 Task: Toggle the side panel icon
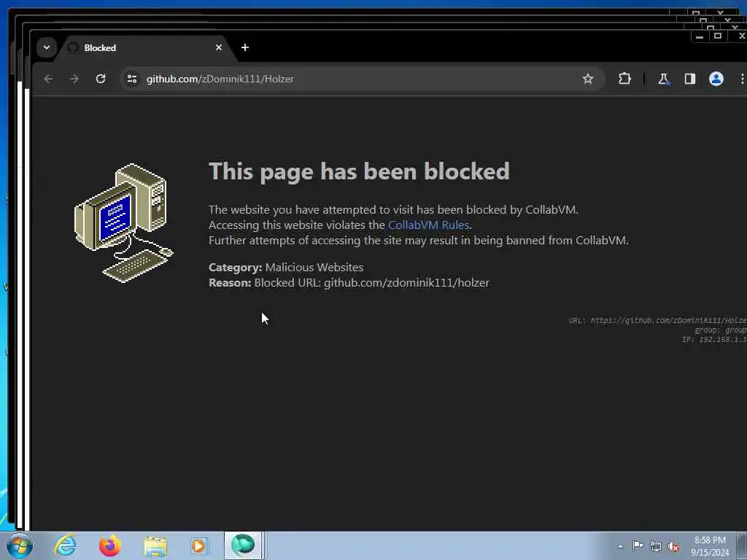[x=690, y=79]
